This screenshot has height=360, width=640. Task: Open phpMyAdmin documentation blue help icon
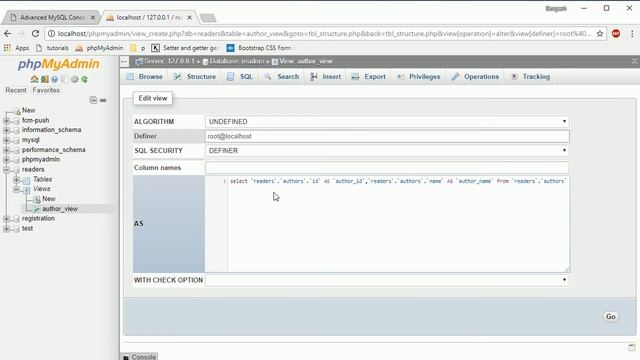54,79
